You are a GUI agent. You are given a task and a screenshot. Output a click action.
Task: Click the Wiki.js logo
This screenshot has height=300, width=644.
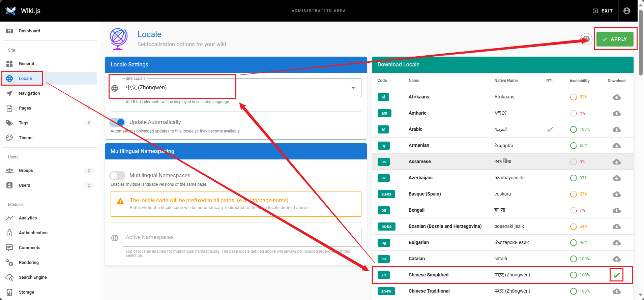(11, 11)
